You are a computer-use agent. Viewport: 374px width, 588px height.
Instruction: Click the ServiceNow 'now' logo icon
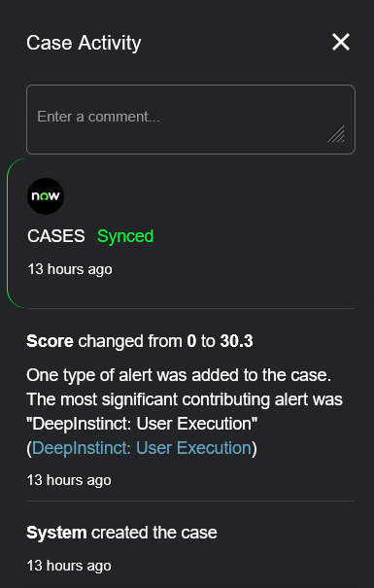tap(46, 196)
